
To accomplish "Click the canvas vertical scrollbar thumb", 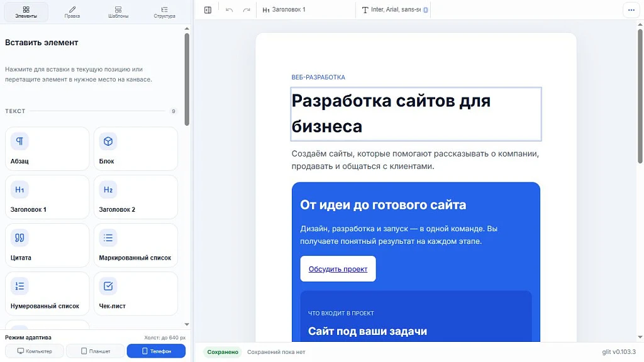I will pos(640,96).
